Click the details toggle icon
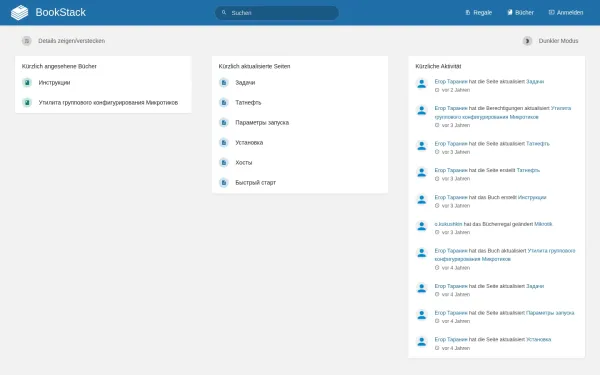This screenshot has width=600, height=375. coord(26,41)
